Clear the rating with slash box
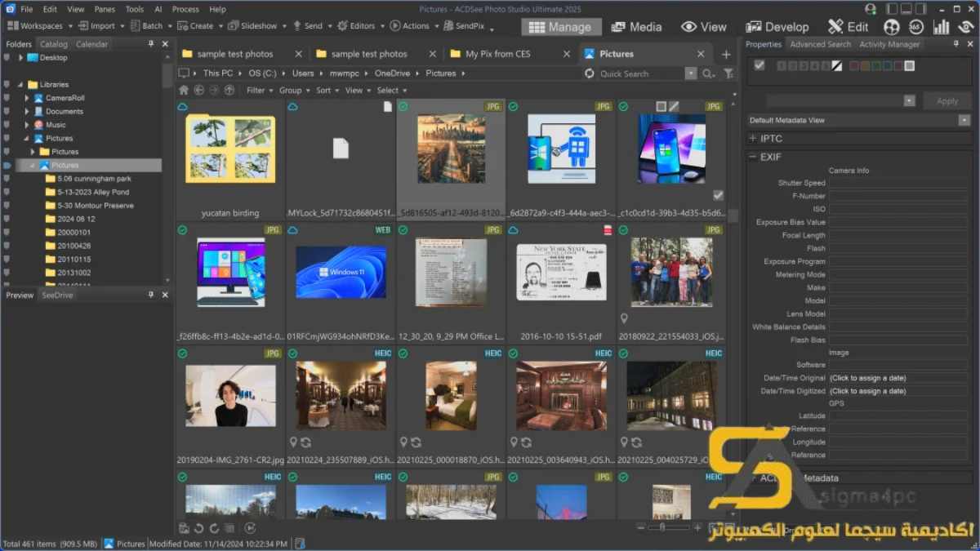The height and width of the screenshot is (551, 980). click(835, 66)
